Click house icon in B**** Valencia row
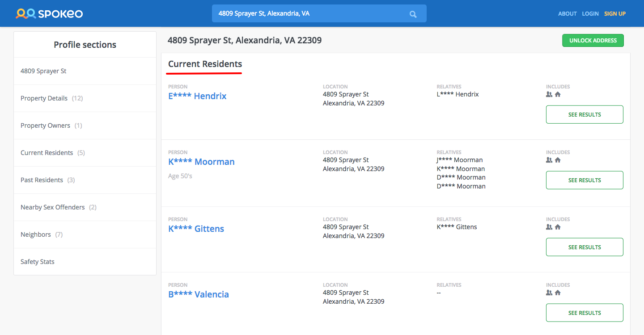This screenshot has height=335, width=644. tap(558, 293)
